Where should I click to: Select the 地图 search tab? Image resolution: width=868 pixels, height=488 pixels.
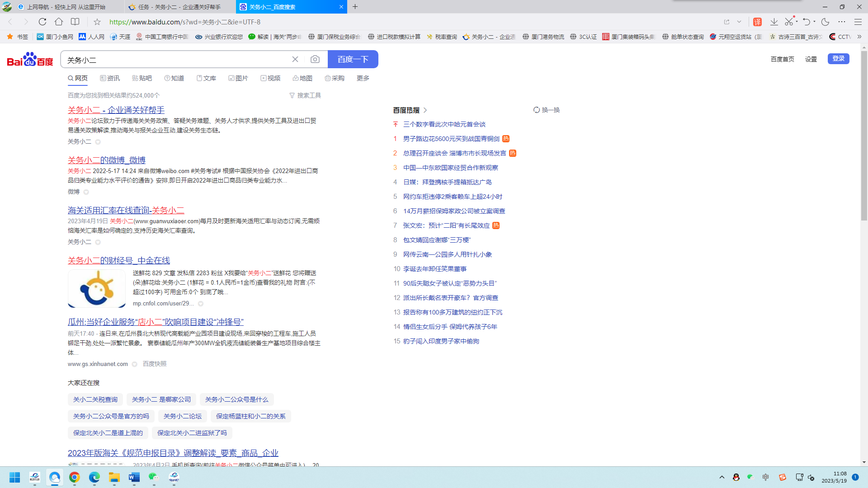coord(302,78)
